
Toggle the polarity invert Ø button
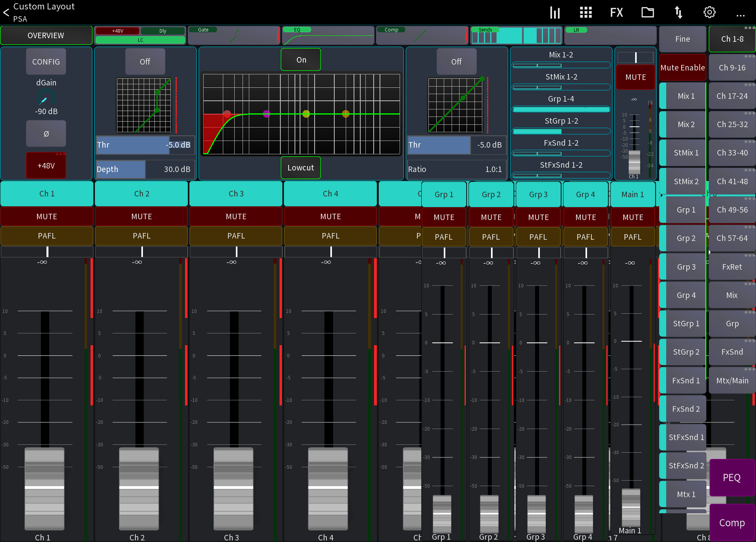[46, 133]
